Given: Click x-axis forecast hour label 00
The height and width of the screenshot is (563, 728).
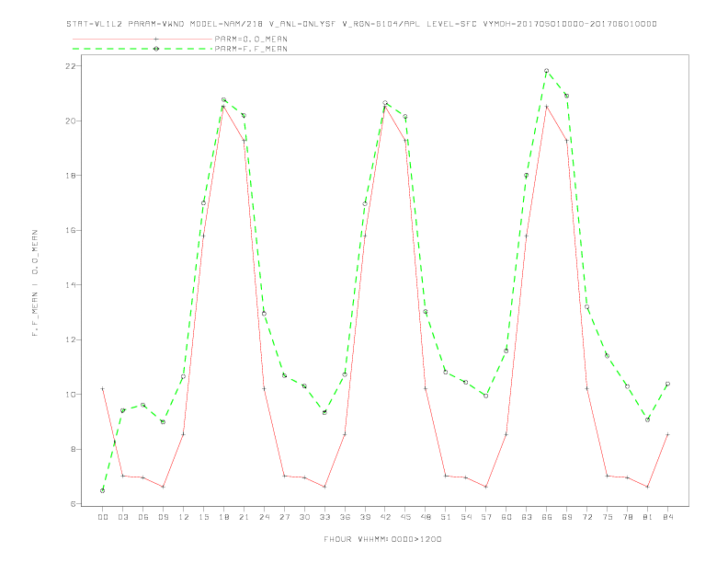Looking at the screenshot, I should pyautogui.click(x=103, y=517).
